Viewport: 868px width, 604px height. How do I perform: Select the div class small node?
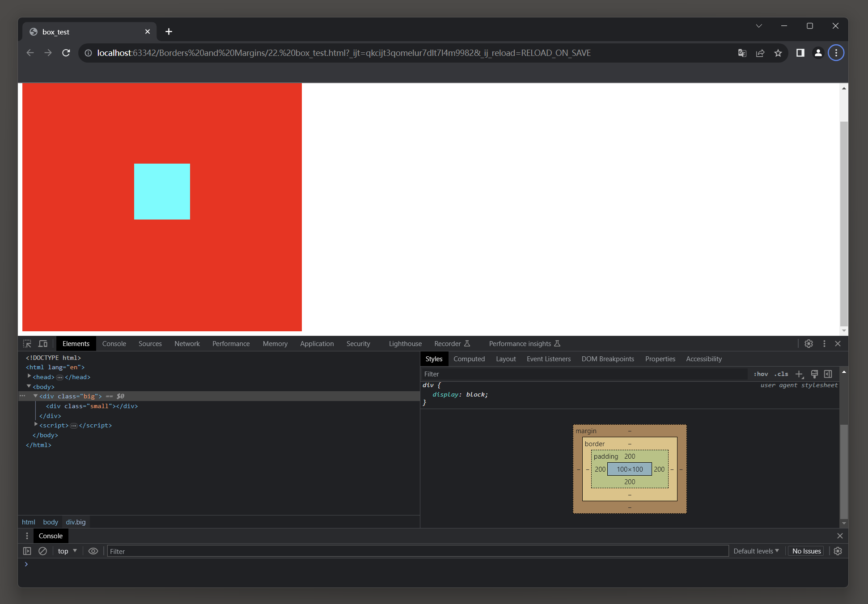[x=92, y=406]
